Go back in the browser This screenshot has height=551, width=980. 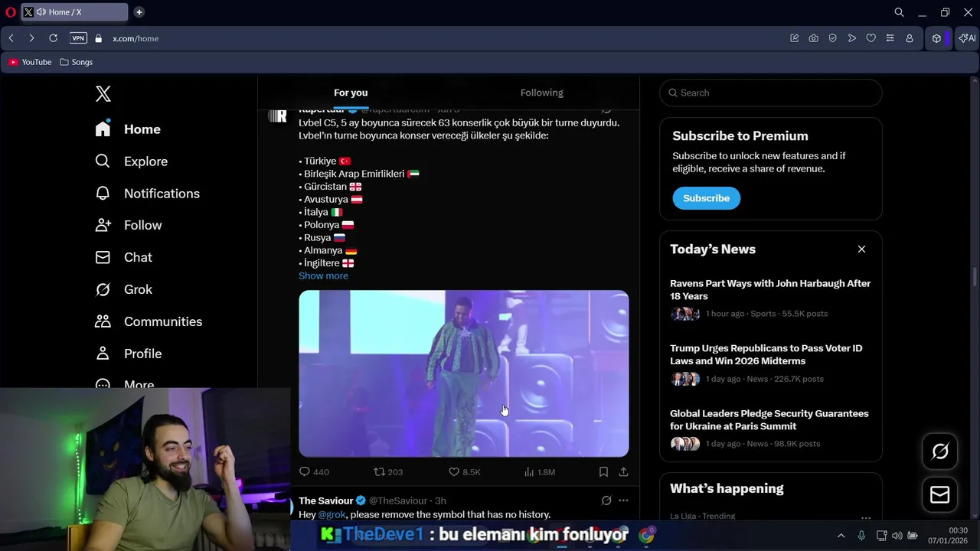(x=11, y=38)
